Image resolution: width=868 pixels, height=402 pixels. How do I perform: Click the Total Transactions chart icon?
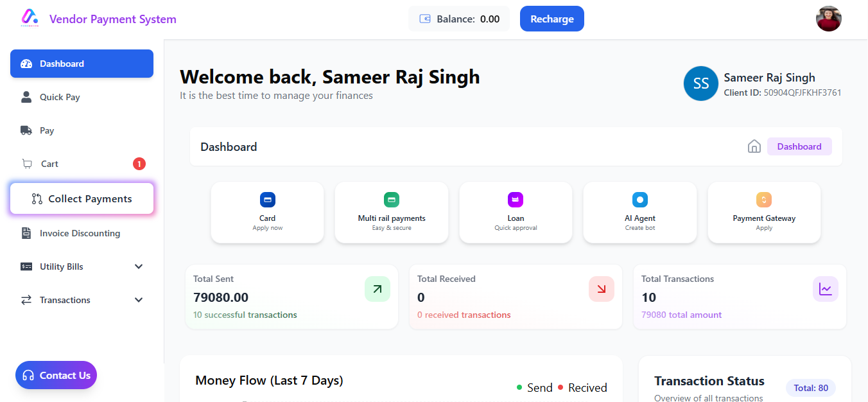(825, 289)
